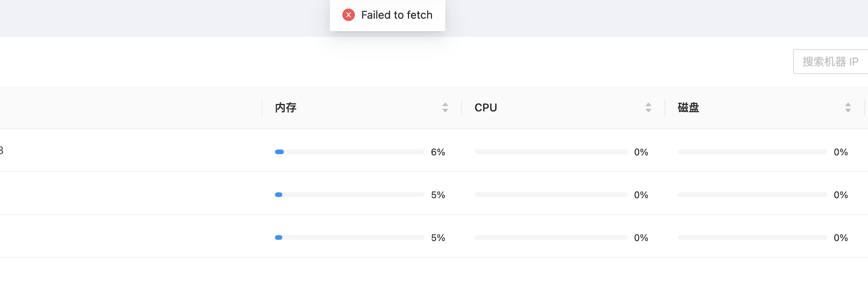868x285 pixels.
Task: Click the Failed to fetch notification
Action: point(388,15)
